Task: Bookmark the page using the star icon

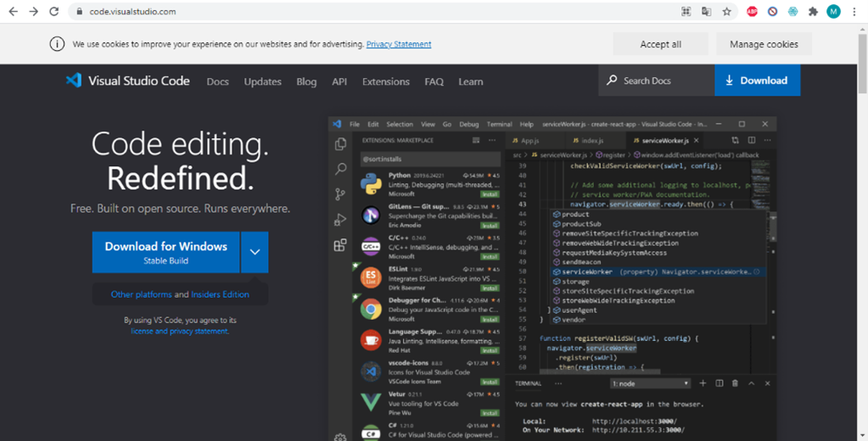Action: [x=727, y=12]
